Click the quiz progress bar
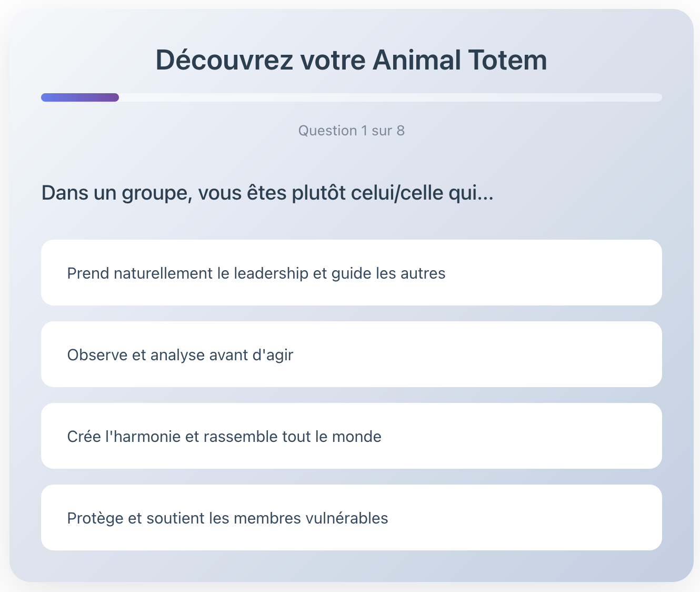The height and width of the screenshot is (592, 700). click(351, 97)
